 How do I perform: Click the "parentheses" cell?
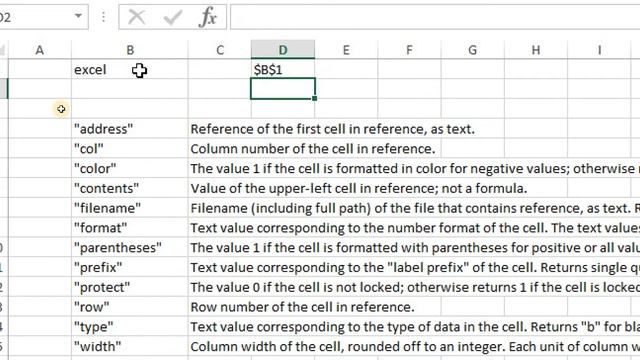pyautogui.click(x=130, y=248)
